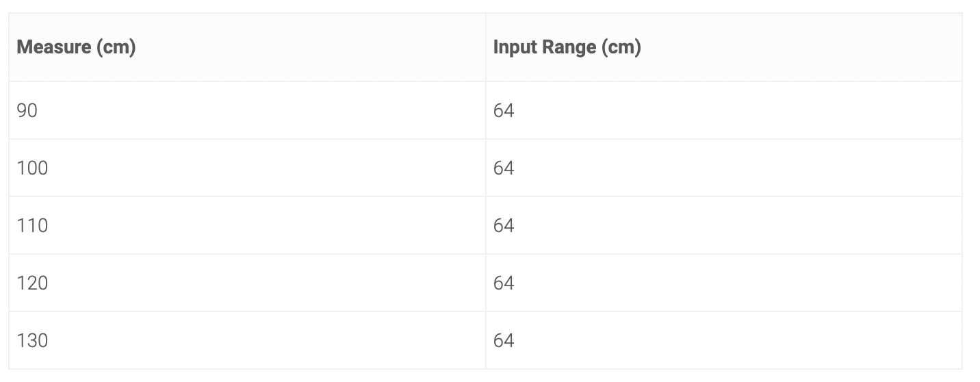Click the column divider between the two headers
The image size is (980, 382).
pos(486,47)
